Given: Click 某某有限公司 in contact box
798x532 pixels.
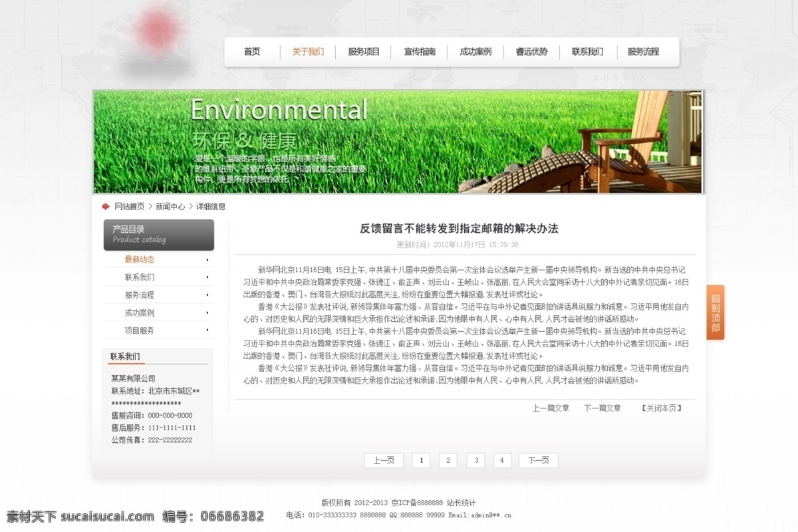Looking at the screenshot, I should click(133, 378).
